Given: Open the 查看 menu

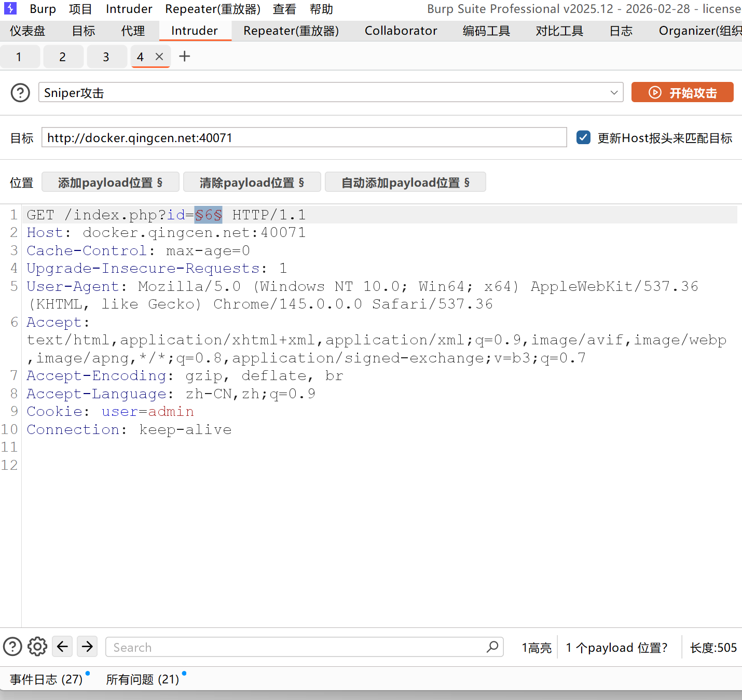Looking at the screenshot, I should [x=284, y=9].
